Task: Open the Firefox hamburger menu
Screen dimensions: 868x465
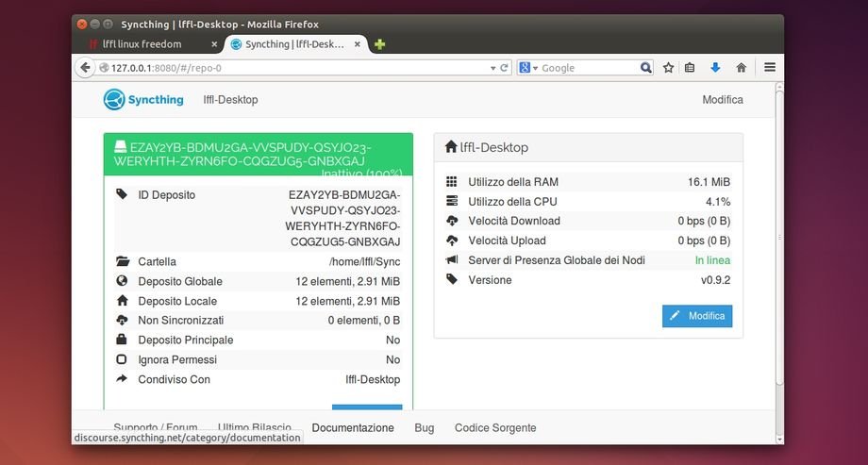Action: click(x=770, y=68)
